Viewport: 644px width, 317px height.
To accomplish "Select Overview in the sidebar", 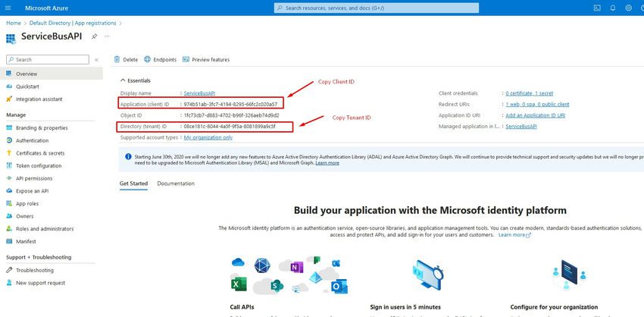I will [x=52, y=74].
